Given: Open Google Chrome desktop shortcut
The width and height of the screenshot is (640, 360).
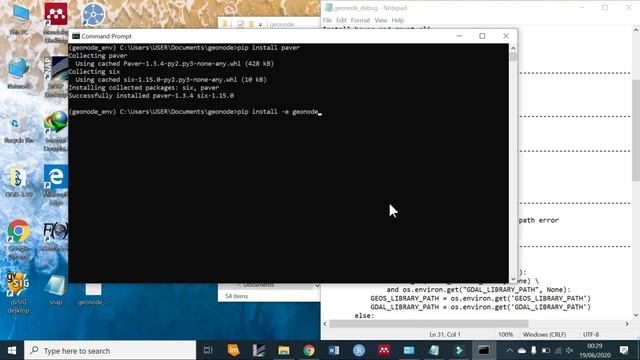Looking at the screenshot, I should pyautogui.click(x=18, y=239).
